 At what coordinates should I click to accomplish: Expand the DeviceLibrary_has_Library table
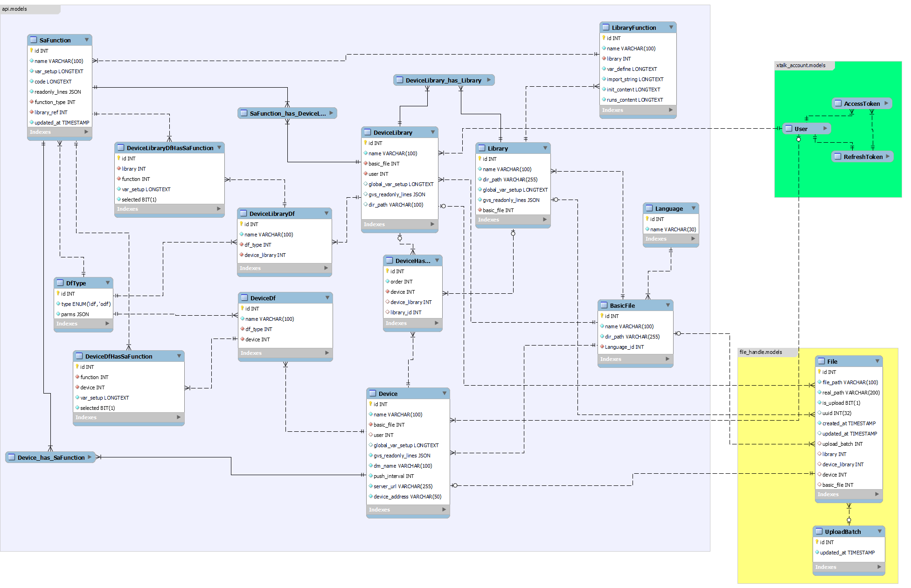[x=489, y=80]
